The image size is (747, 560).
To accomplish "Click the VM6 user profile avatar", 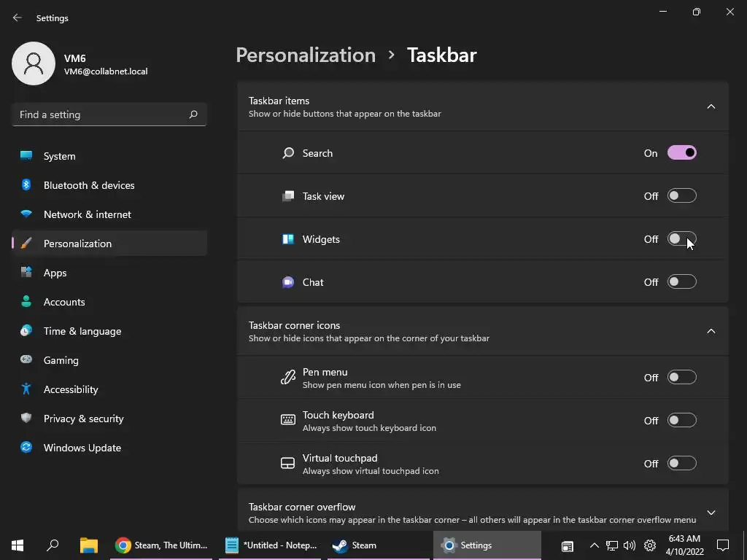I will coord(34,63).
